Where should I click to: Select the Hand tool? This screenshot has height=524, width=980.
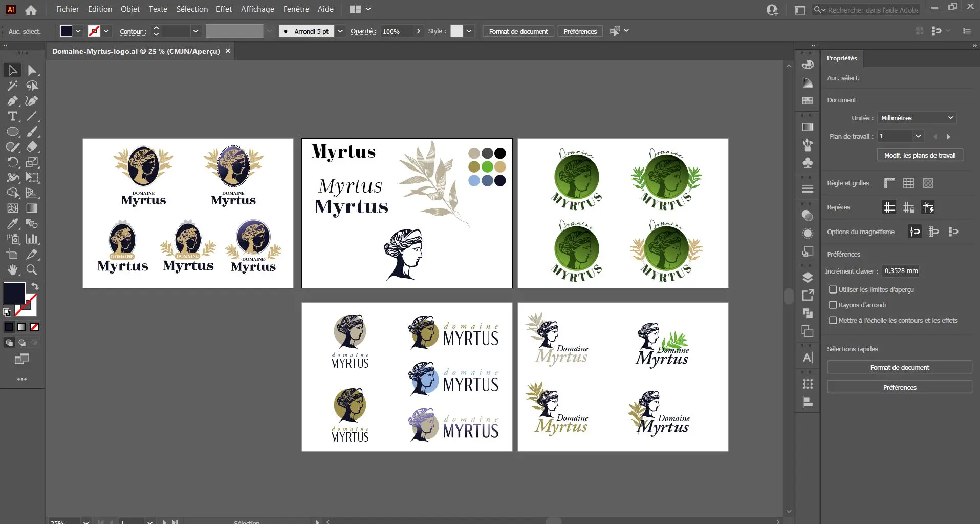coord(12,270)
